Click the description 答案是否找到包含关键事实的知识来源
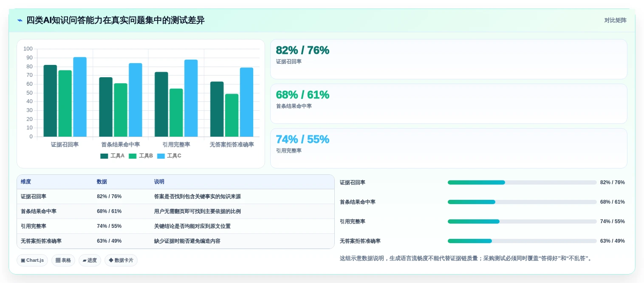The image size is (644, 283). click(x=198, y=196)
